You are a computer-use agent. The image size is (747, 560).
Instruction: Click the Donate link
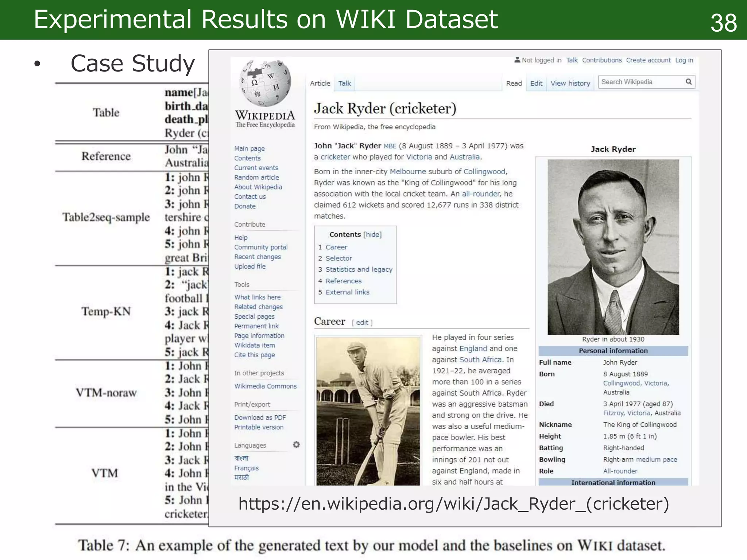(245, 206)
